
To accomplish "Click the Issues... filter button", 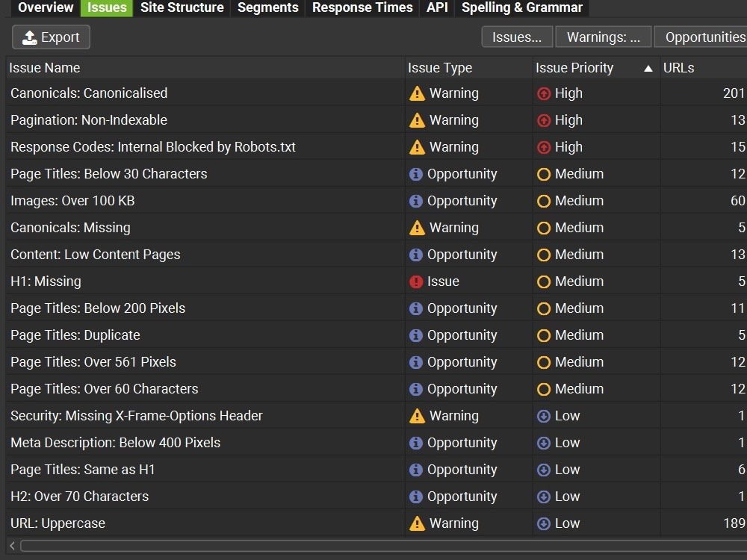I will point(517,37).
